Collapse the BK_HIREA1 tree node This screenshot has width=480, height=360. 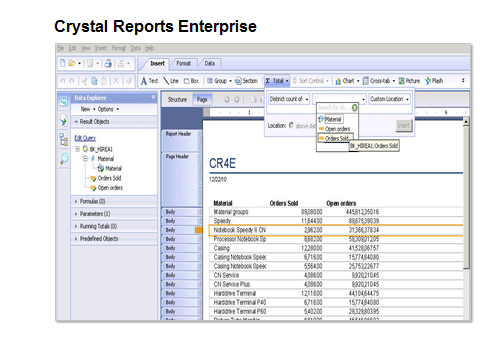point(77,149)
